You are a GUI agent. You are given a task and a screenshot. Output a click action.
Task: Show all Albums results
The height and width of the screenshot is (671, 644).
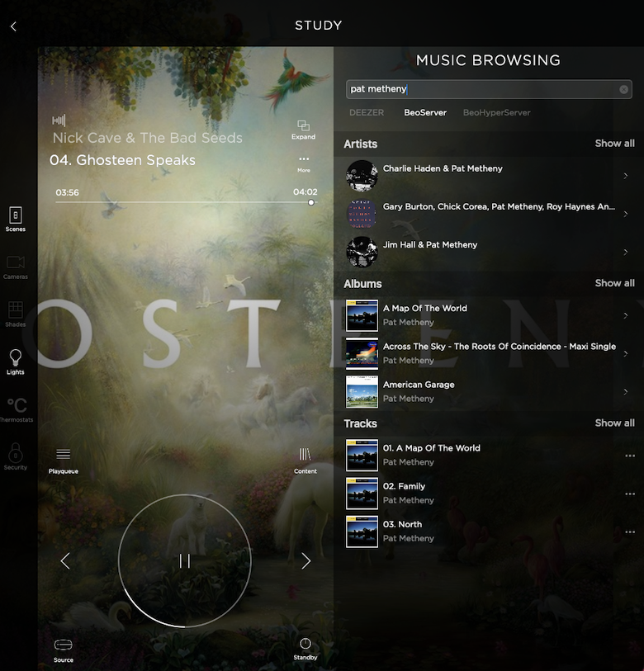[x=614, y=283]
